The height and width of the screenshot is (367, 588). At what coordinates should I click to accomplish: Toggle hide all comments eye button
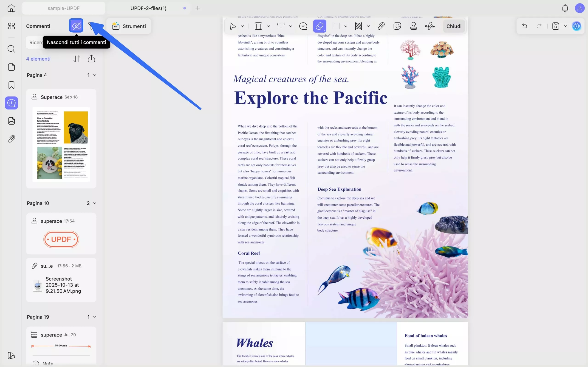pos(76,25)
